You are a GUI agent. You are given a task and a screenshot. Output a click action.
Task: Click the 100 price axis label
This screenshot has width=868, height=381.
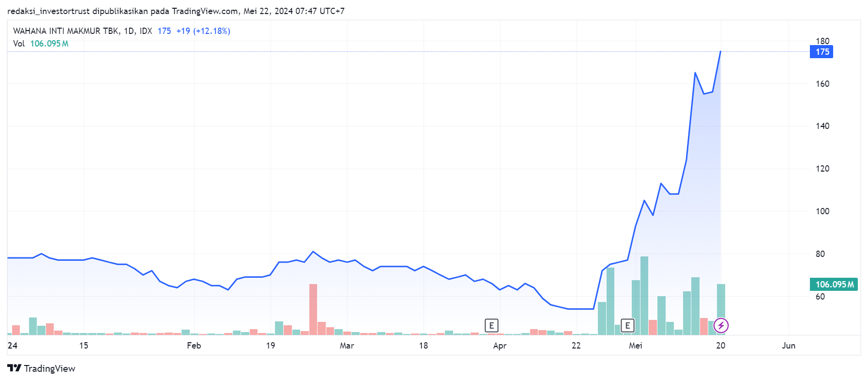tap(822, 211)
